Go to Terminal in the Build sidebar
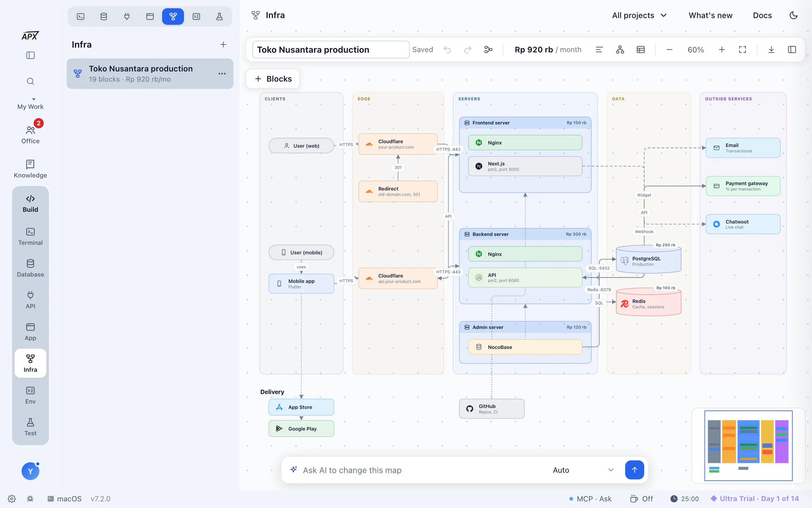Image resolution: width=812 pixels, height=508 pixels. [30, 237]
